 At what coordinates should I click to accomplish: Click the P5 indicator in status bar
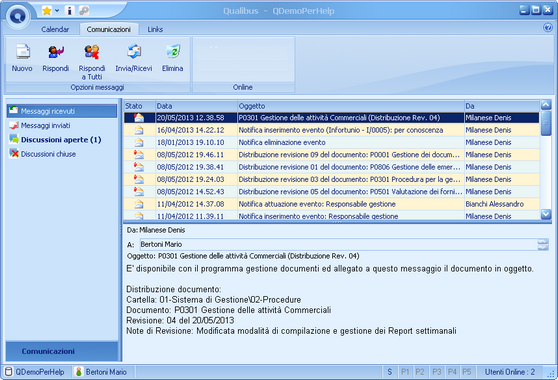pyautogui.click(x=467, y=372)
